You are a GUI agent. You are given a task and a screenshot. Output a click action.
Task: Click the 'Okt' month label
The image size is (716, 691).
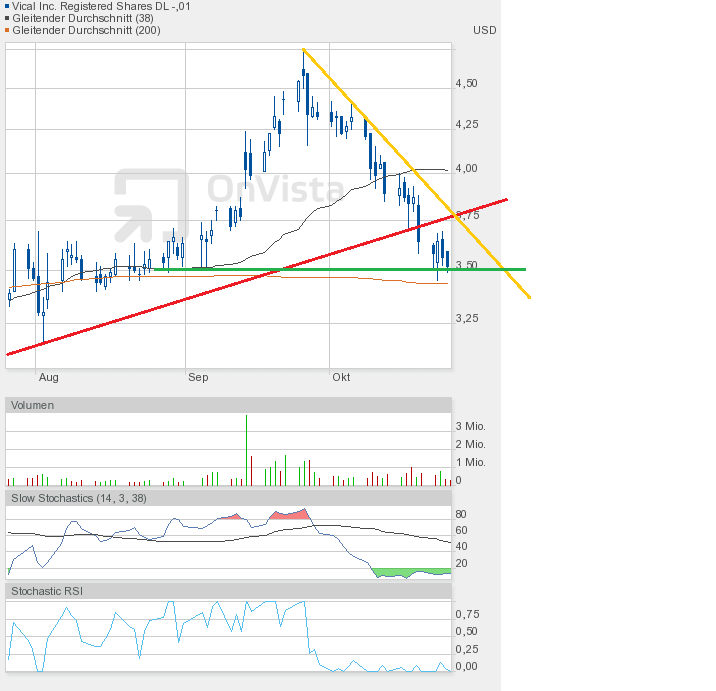[341, 377]
